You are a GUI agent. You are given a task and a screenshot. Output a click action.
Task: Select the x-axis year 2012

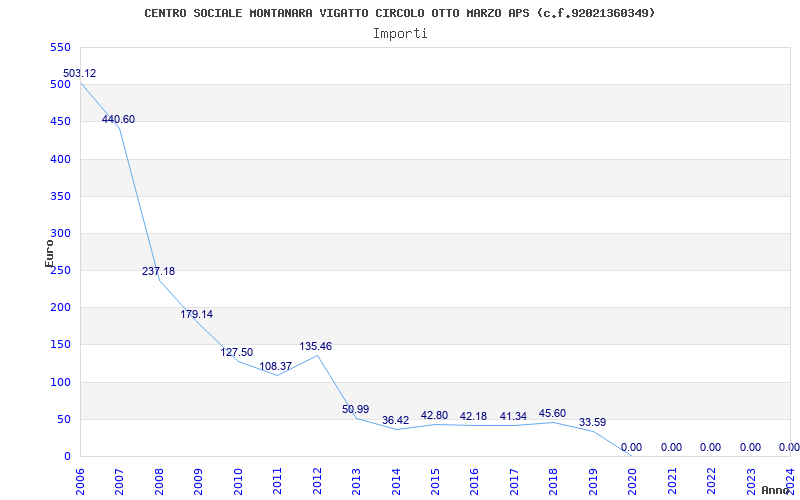[x=317, y=481]
